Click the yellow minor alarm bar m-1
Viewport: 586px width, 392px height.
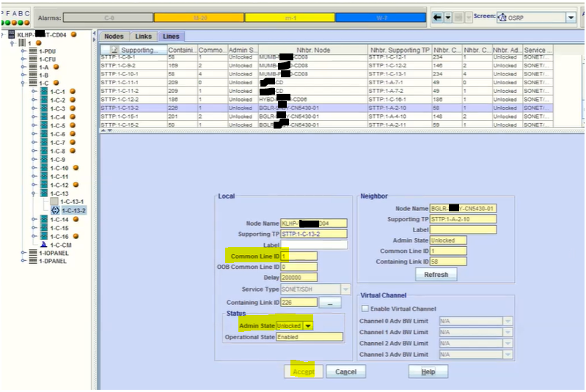coord(290,18)
